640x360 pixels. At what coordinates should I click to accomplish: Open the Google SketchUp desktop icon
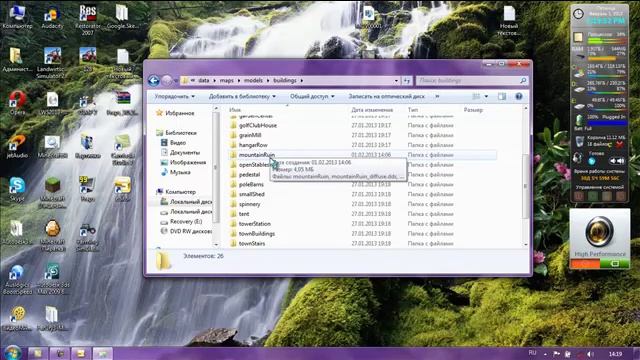point(122,18)
